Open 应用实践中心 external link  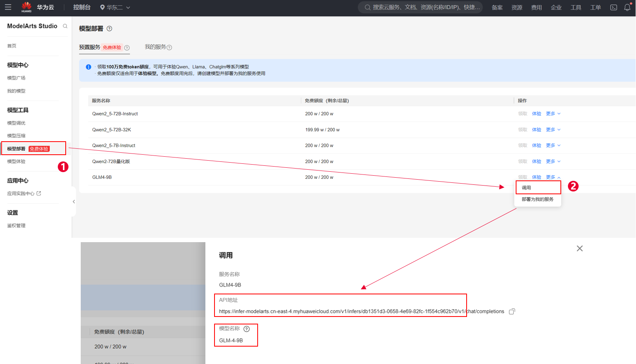coord(24,193)
